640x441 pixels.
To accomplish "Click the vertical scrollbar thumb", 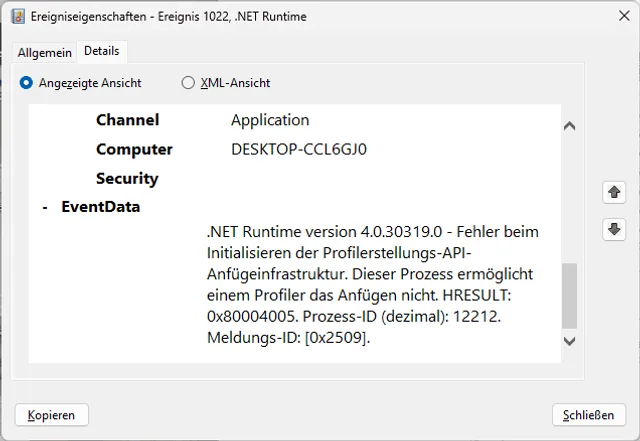I will pos(569,296).
